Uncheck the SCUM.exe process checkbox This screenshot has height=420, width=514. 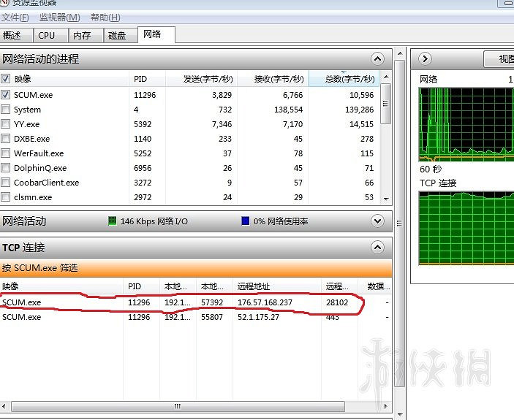click(6, 95)
